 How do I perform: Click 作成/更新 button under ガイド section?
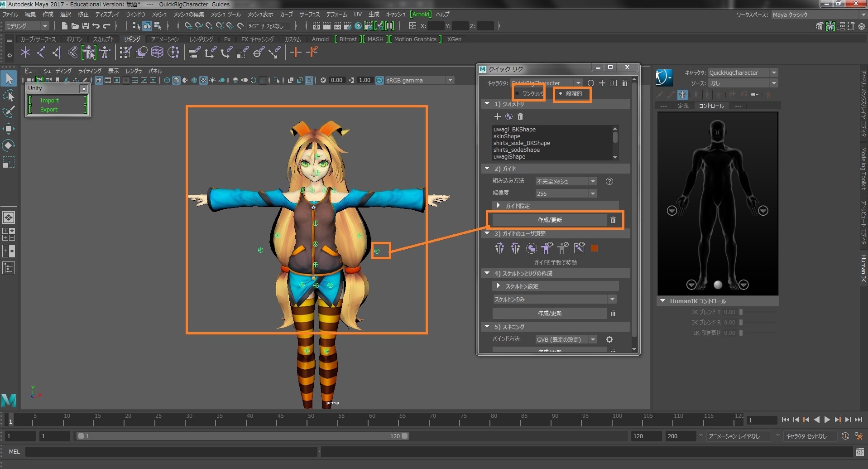tap(549, 220)
